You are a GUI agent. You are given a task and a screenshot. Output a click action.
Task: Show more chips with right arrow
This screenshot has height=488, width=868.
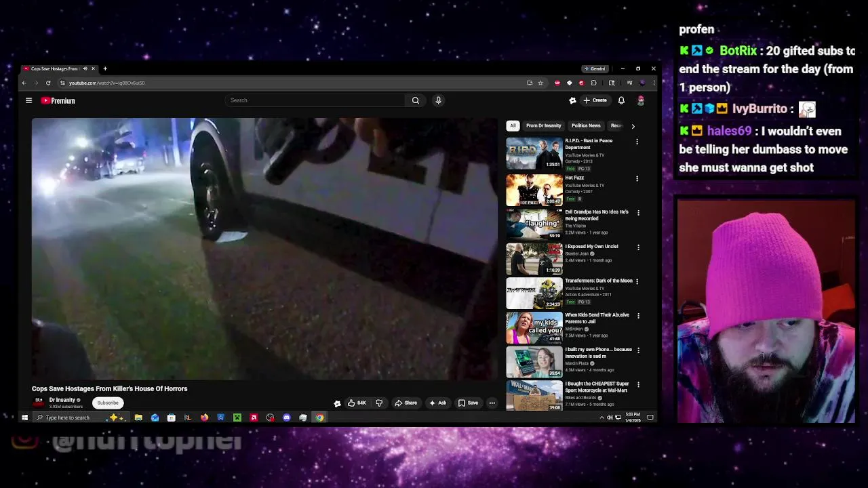tap(633, 126)
